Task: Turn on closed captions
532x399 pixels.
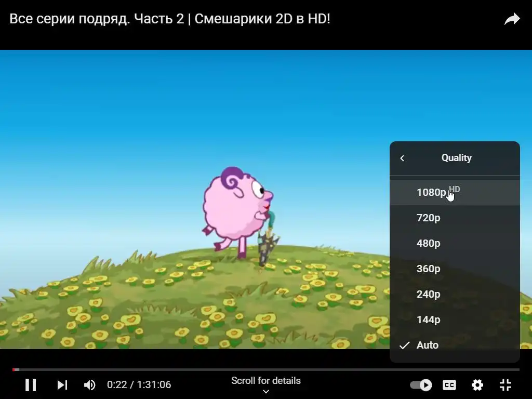Action: (x=449, y=385)
